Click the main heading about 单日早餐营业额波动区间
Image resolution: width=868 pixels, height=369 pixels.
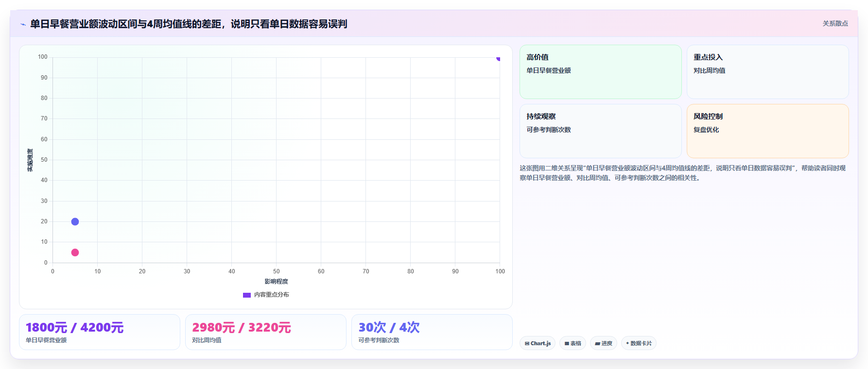click(x=189, y=24)
